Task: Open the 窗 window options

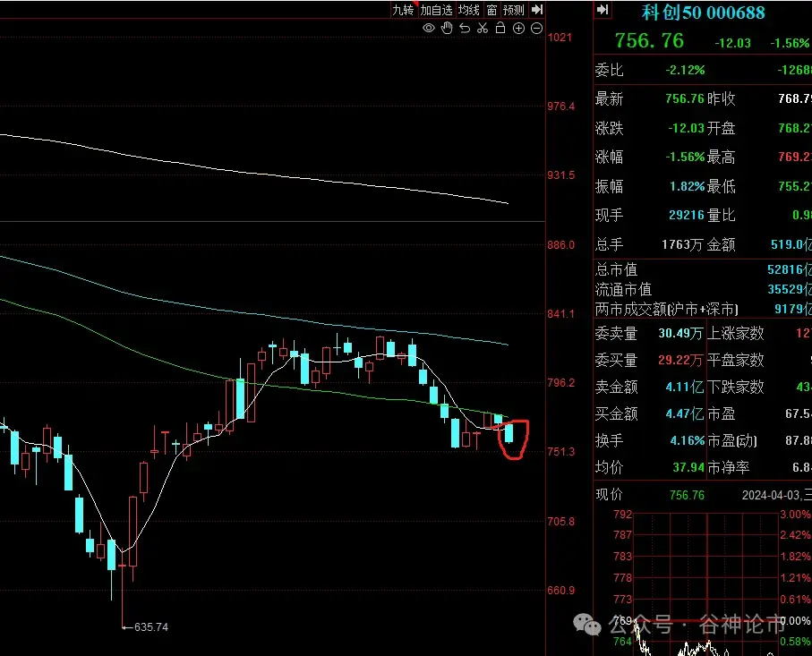Action: coord(491,10)
